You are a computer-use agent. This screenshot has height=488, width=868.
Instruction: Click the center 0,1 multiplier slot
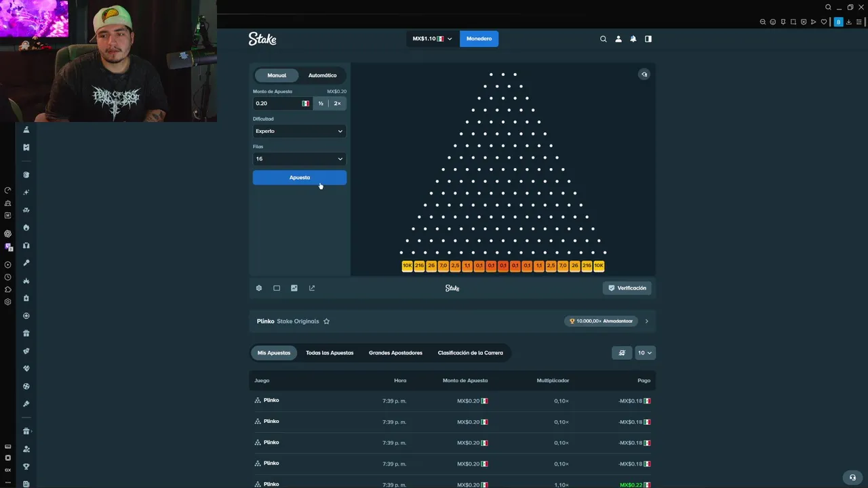(502, 266)
